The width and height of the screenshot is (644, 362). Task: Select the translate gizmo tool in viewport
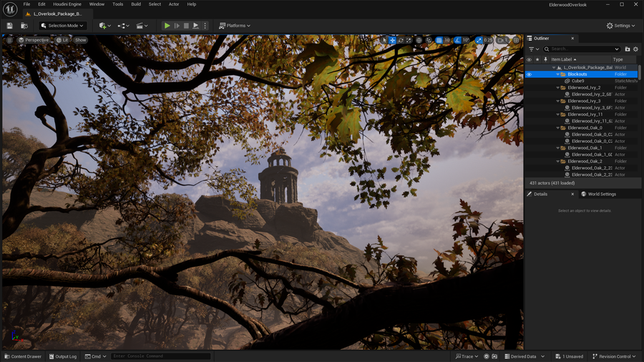[392, 40]
